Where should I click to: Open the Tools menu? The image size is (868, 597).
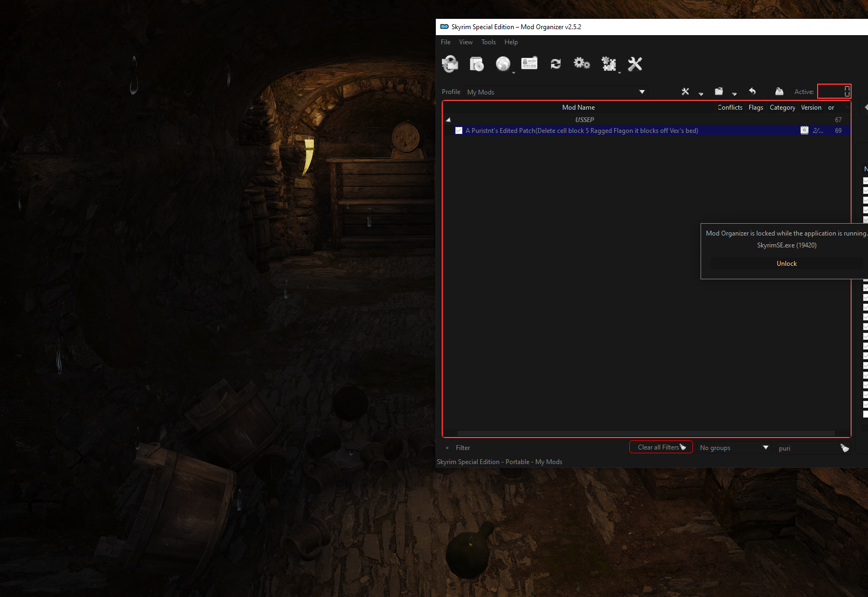488,42
